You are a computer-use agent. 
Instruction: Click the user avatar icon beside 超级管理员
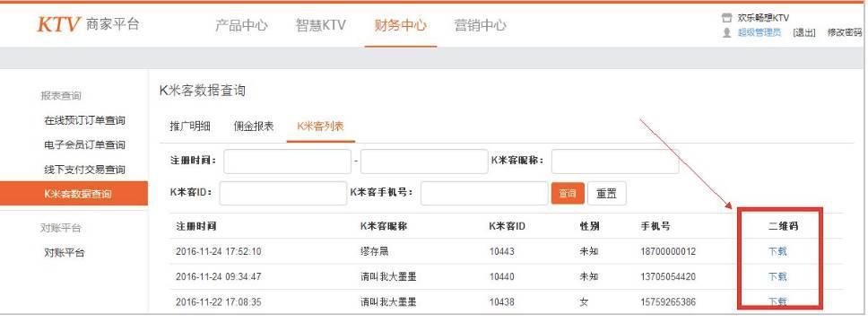click(727, 32)
